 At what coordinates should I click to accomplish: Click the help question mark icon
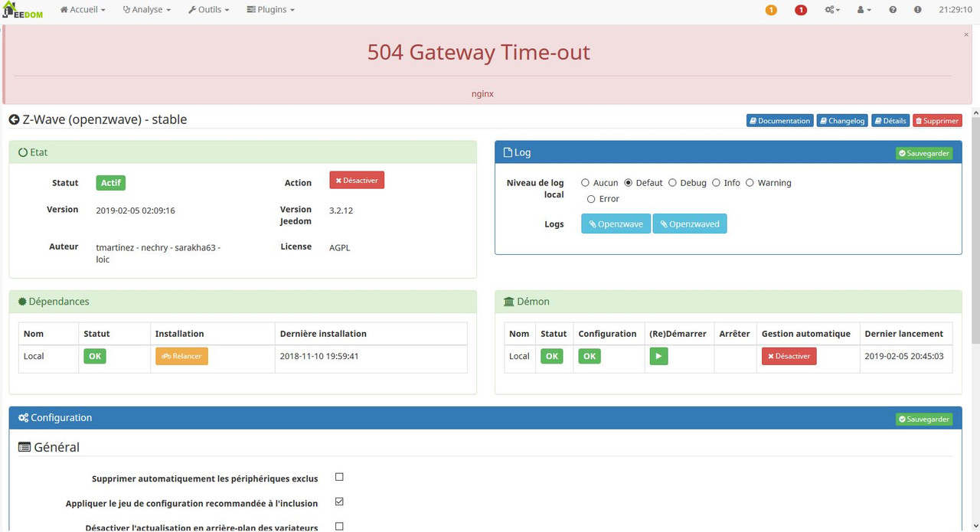pyautogui.click(x=893, y=10)
